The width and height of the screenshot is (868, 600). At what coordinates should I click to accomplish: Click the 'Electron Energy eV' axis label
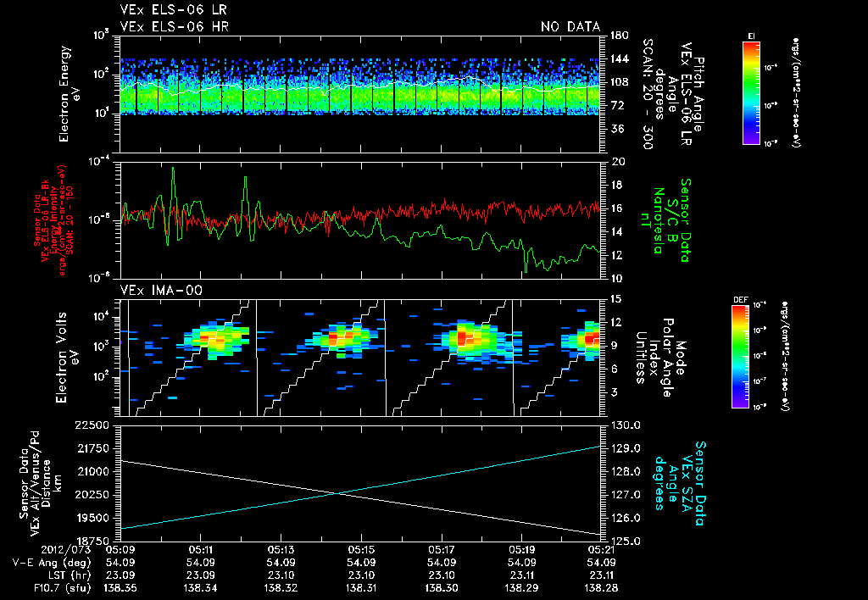(70, 94)
